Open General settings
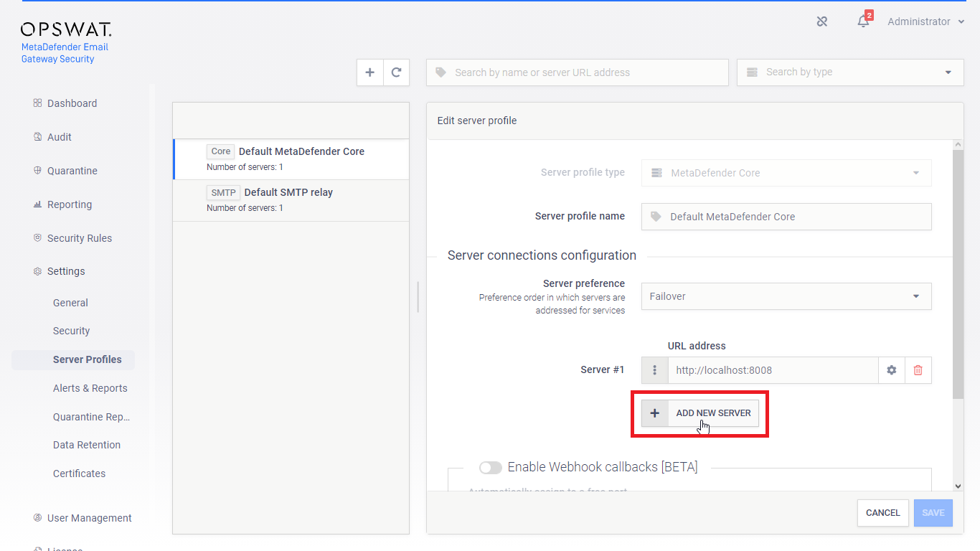The image size is (980, 551). pos(70,303)
